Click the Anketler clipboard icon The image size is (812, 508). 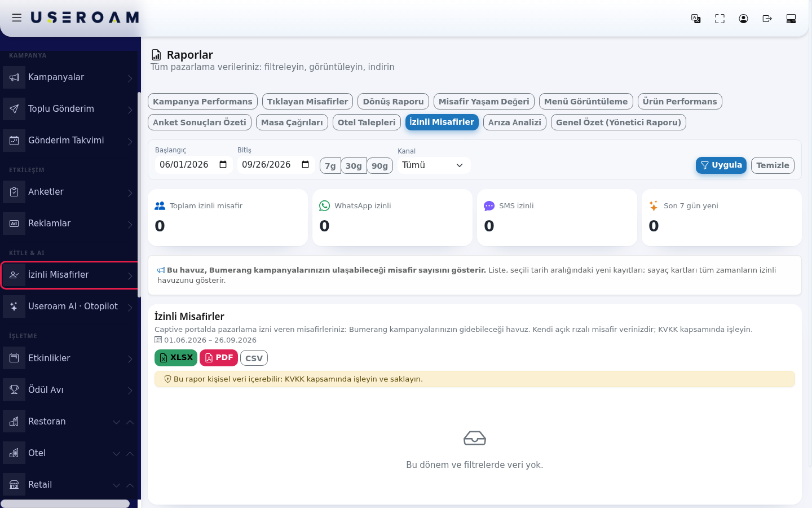point(14,192)
